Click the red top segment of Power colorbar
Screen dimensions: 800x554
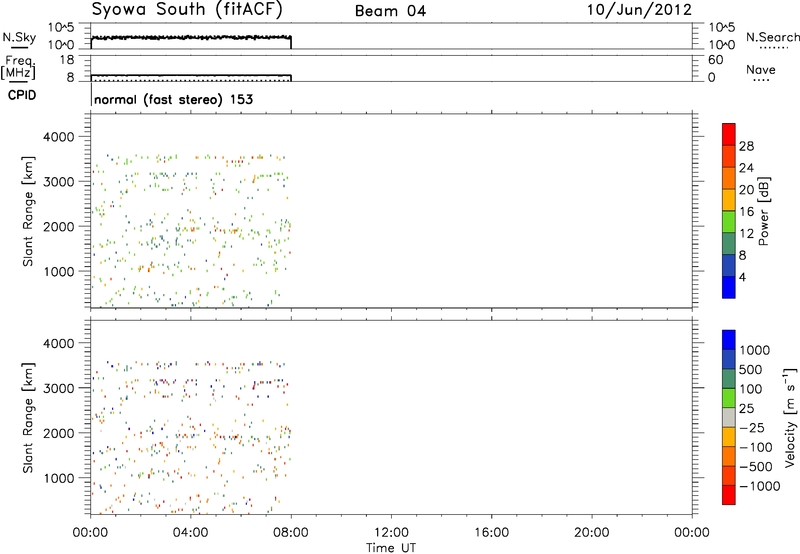[x=729, y=134]
